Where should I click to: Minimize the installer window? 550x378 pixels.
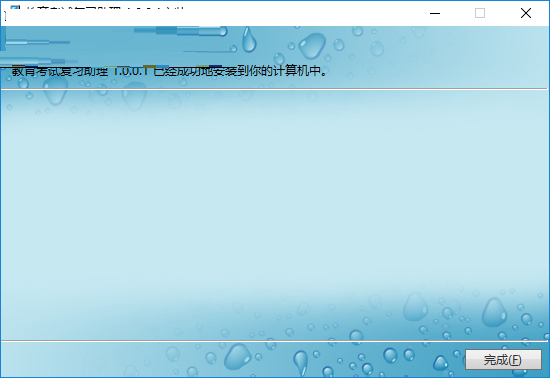[435, 13]
